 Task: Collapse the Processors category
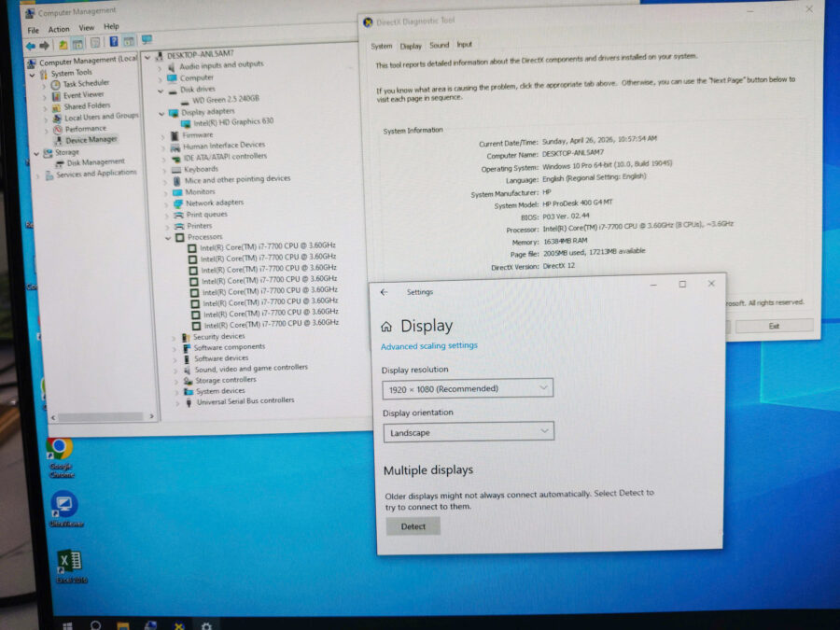168,237
